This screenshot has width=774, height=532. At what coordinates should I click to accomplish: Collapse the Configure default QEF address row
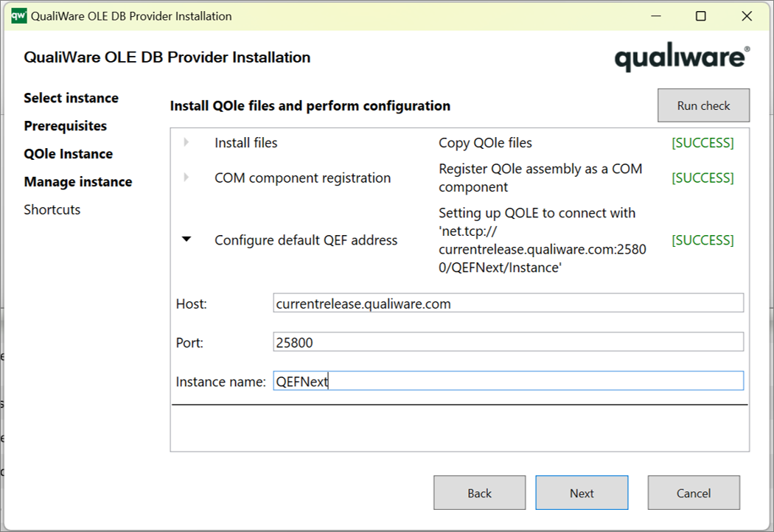tap(186, 239)
